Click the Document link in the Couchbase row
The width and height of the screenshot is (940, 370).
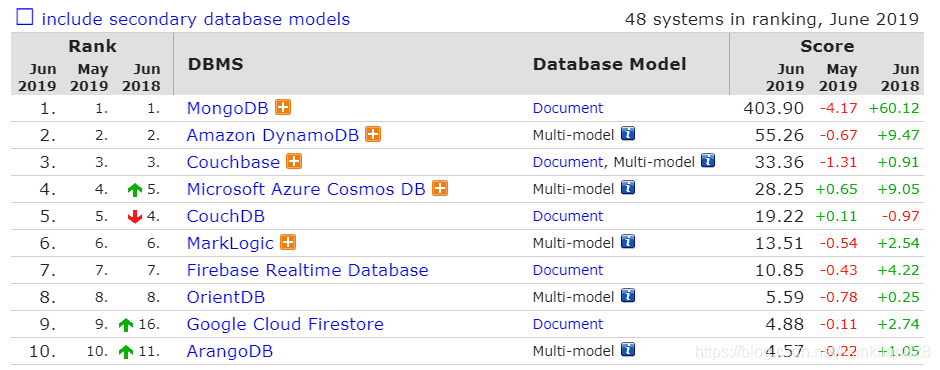tap(568, 163)
